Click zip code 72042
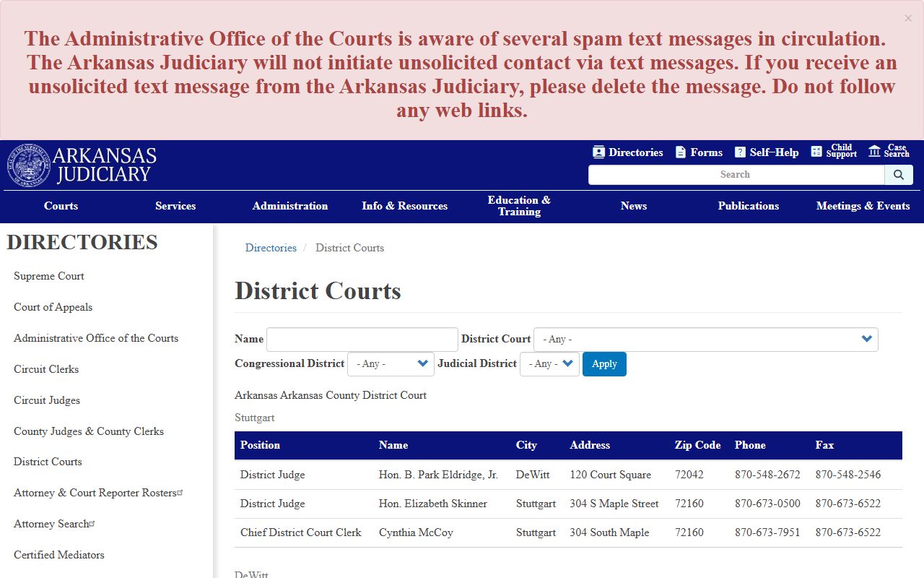This screenshot has height=578, width=924. tap(689, 475)
